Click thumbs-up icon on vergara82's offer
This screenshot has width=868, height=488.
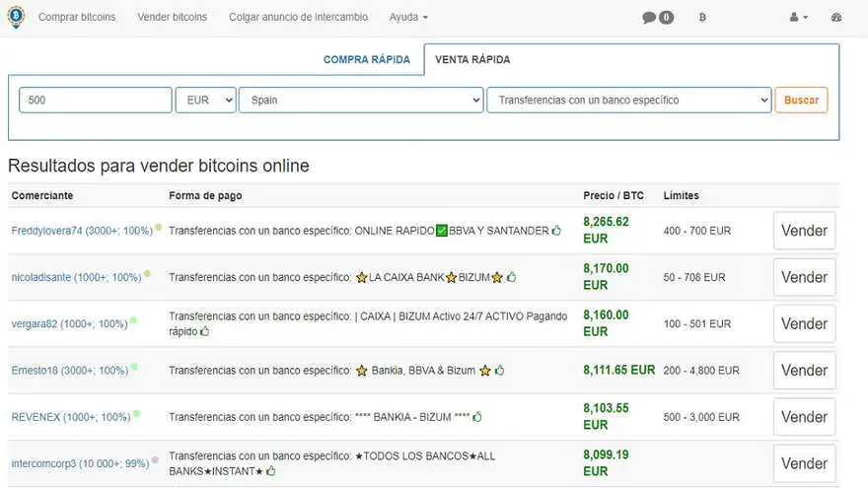(205, 331)
